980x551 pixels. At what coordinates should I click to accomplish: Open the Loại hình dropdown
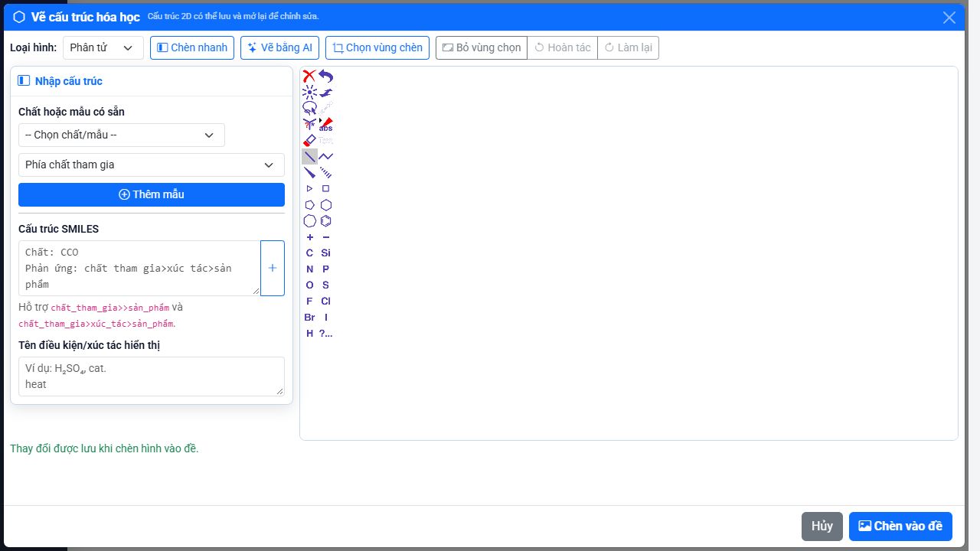pos(103,47)
